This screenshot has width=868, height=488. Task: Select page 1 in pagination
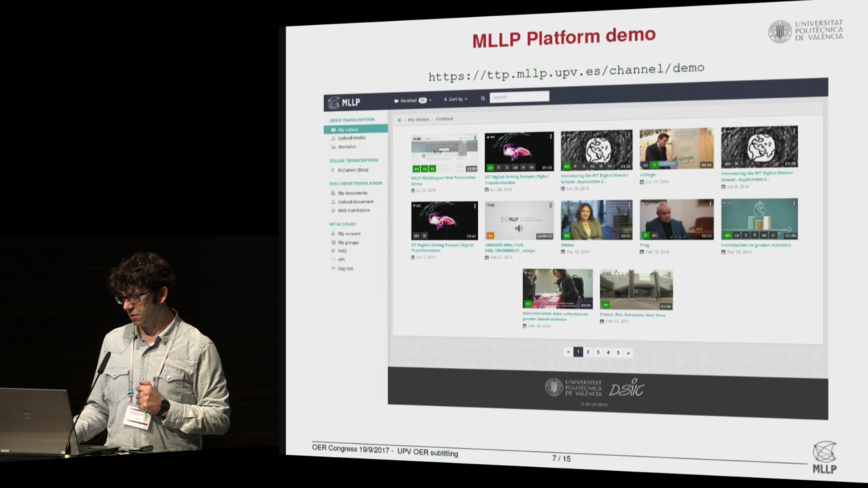(578, 352)
